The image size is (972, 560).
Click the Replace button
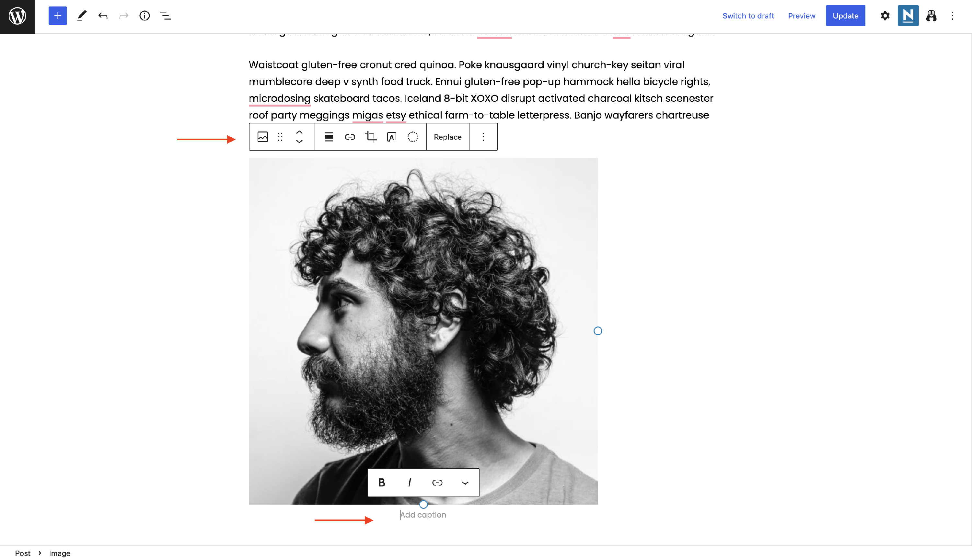pyautogui.click(x=448, y=137)
